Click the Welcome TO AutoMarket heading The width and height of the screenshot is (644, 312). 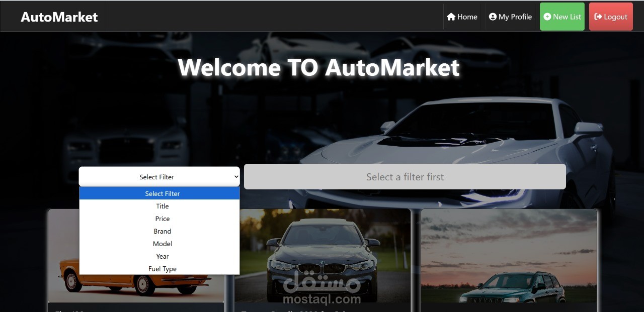319,67
